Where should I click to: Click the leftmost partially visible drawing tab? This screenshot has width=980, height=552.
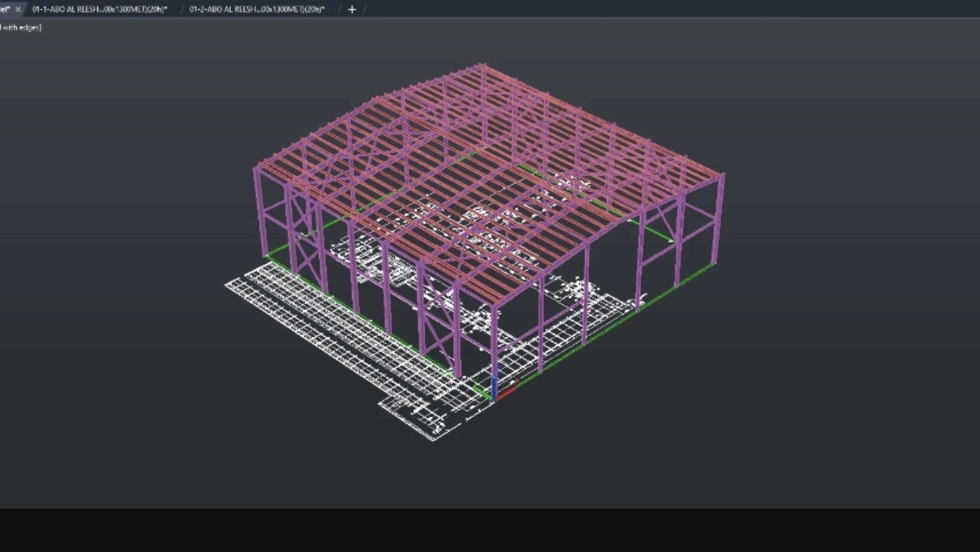pyautogui.click(x=6, y=9)
